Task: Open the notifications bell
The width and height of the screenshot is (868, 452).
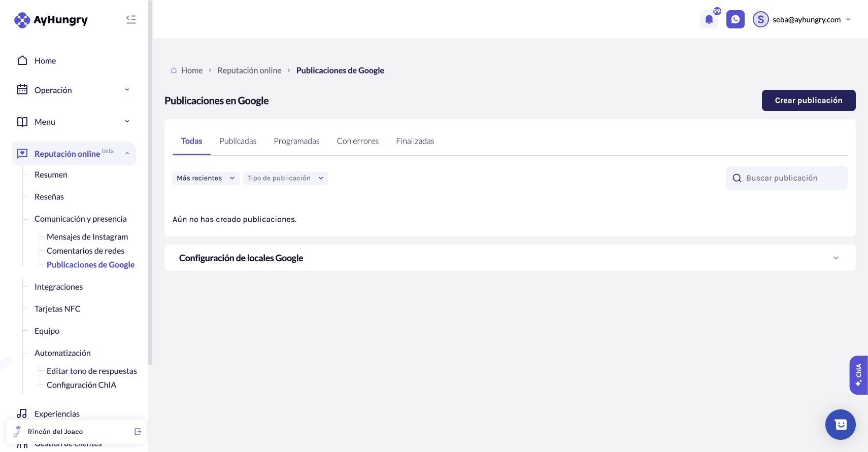Action: point(709,19)
